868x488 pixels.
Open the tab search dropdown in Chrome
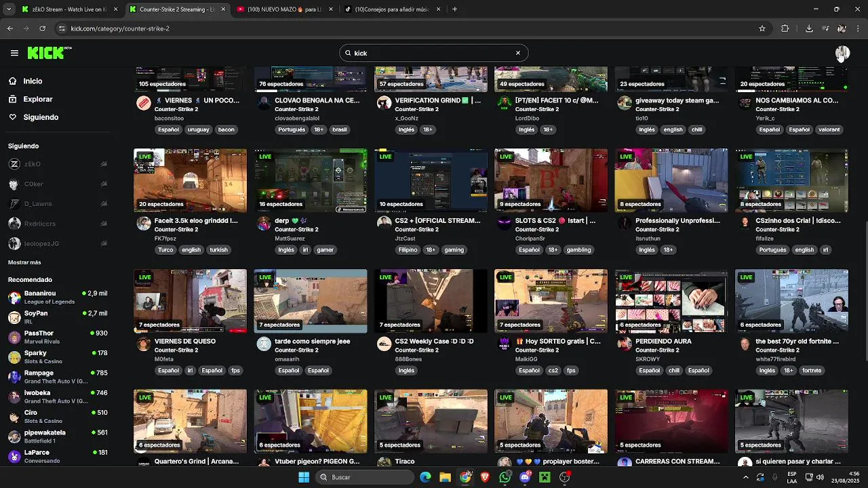coord(9,9)
